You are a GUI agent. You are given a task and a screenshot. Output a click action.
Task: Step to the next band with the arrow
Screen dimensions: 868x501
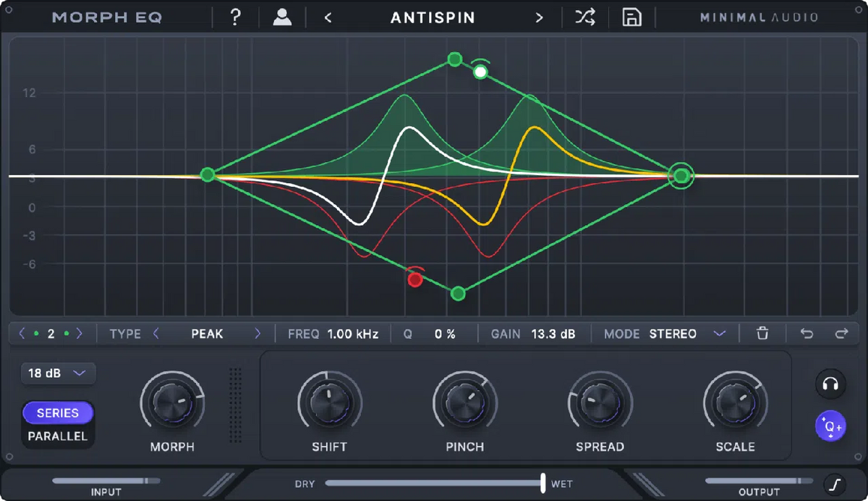click(79, 333)
